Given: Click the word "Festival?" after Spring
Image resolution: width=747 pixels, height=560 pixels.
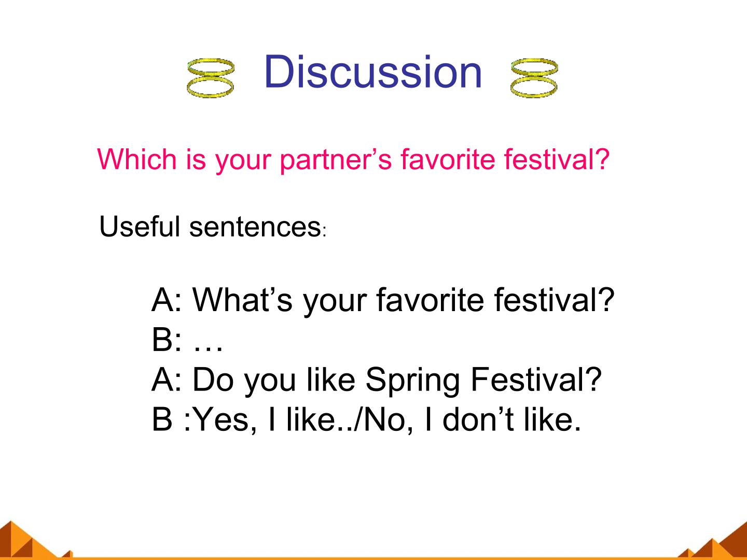Looking at the screenshot, I should click(x=536, y=380).
